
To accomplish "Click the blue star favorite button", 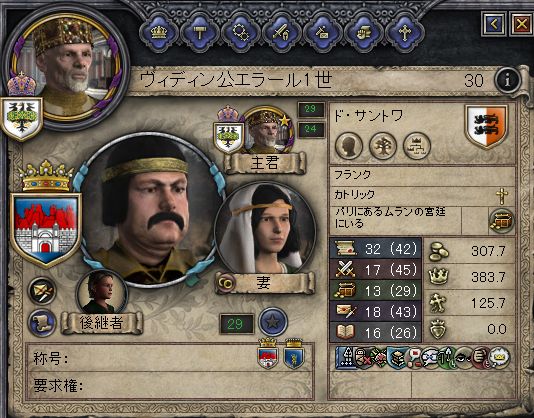I will [x=273, y=322].
